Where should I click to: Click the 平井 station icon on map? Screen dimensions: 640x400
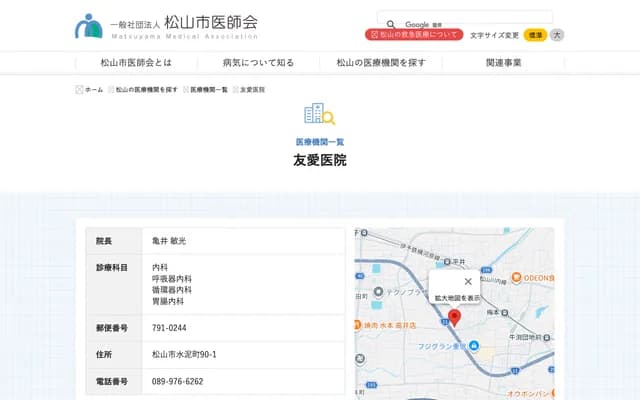pyautogui.click(x=446, y=260)
